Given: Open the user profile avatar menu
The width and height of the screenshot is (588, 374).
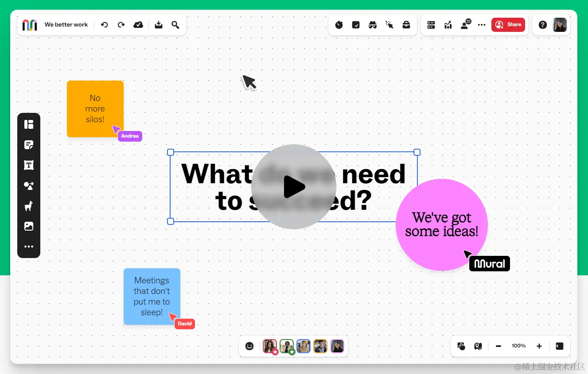Looking at the screenshot, I should click(x=560, y=25).
